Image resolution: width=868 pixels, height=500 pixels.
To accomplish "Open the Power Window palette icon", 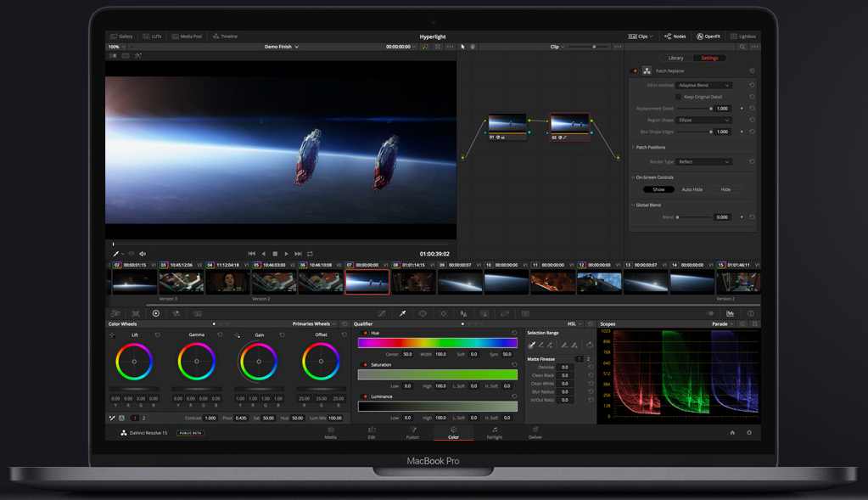I will [423, 313].
